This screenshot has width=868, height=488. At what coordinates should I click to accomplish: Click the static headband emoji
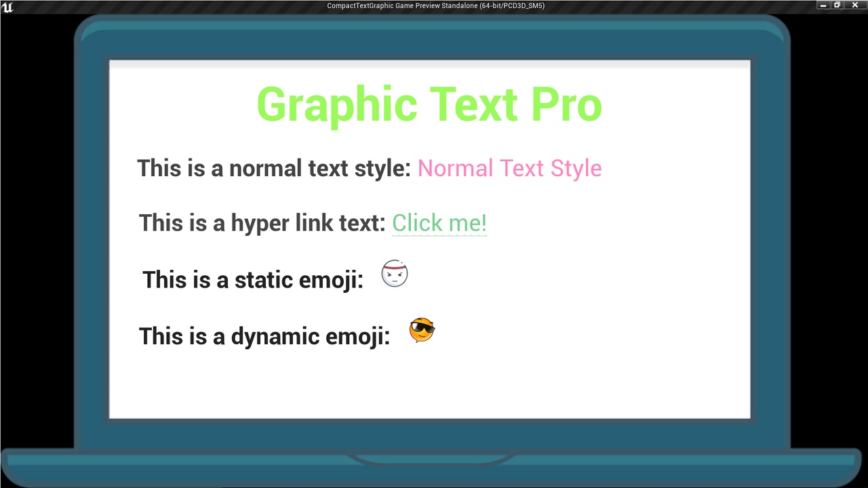(395, 274)
